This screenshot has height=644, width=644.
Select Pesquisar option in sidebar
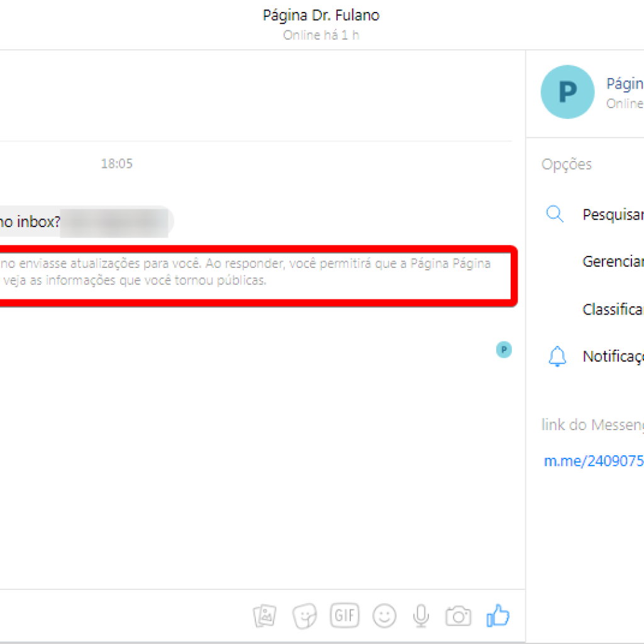(613, 214)
